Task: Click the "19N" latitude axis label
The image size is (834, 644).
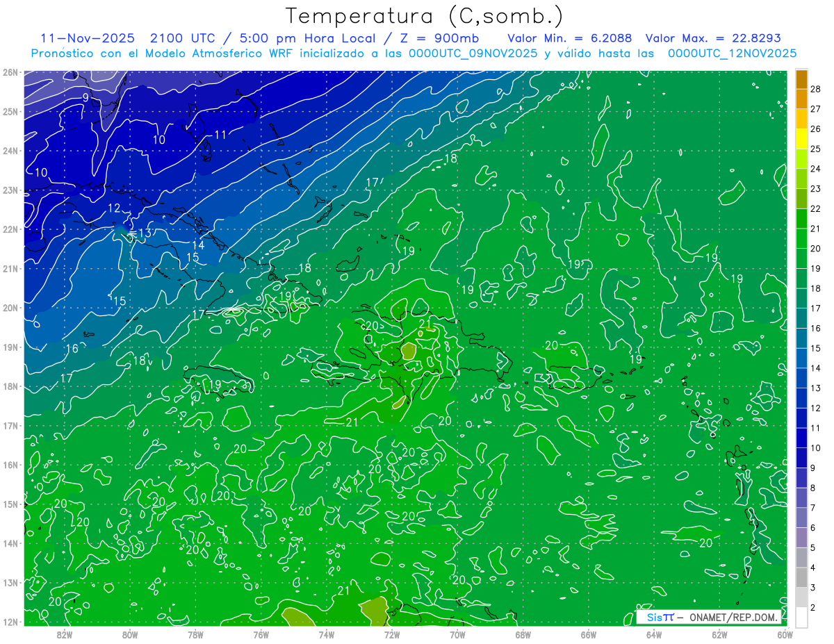Action: point(10,347)
